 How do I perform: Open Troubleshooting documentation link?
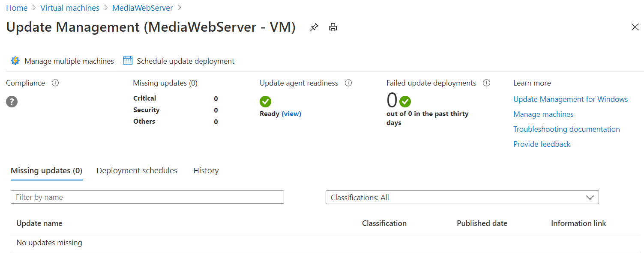click(566, 129)
